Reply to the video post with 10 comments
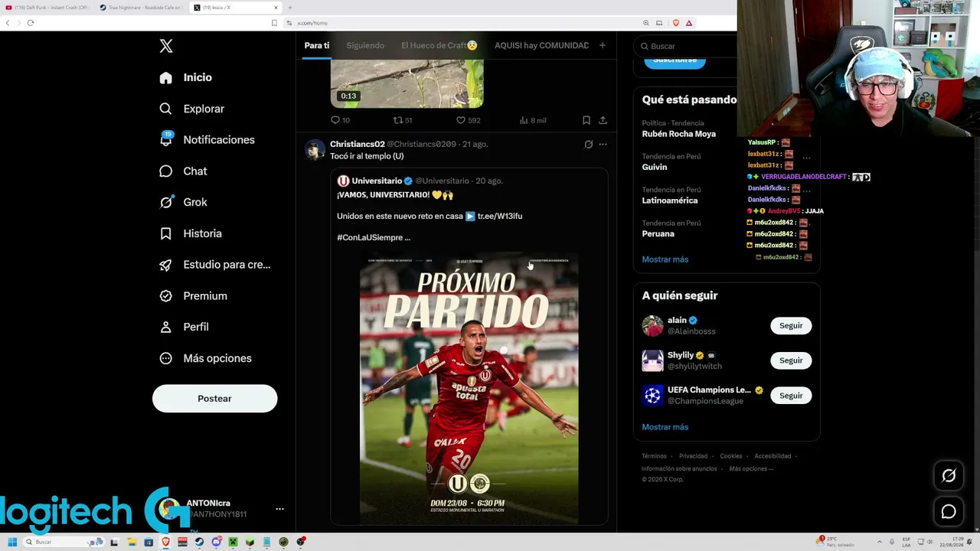This screenshot has width=980, height=551. tap(340, 120)
